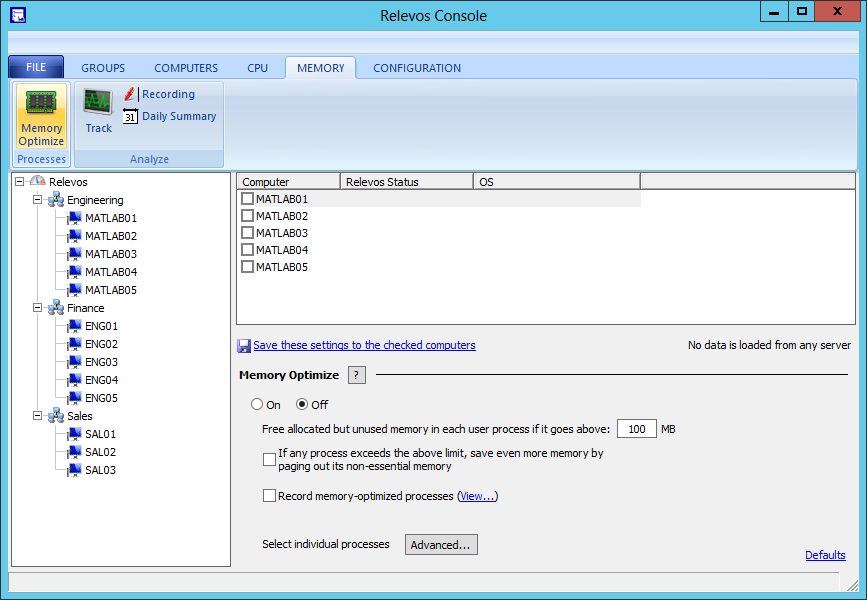Click the MATLAB05 computer icon in tree
This screenshot has height=600, width=867.
click(74, 290)
